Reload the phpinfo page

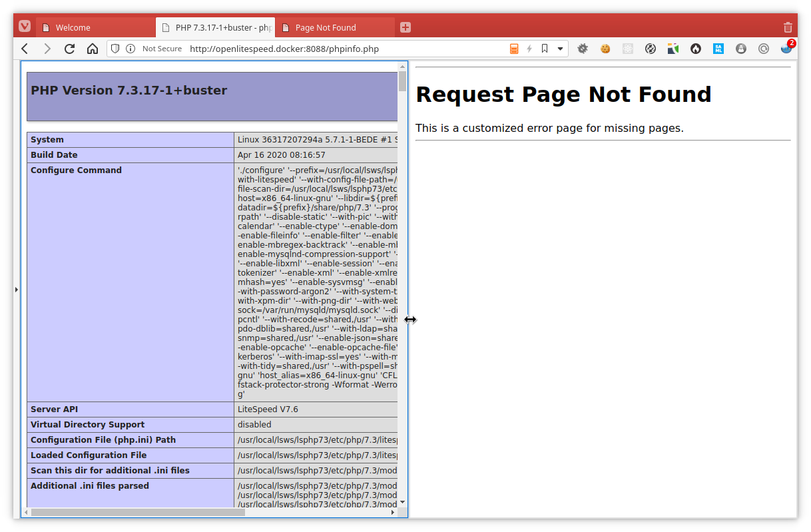tap(69, 49)
